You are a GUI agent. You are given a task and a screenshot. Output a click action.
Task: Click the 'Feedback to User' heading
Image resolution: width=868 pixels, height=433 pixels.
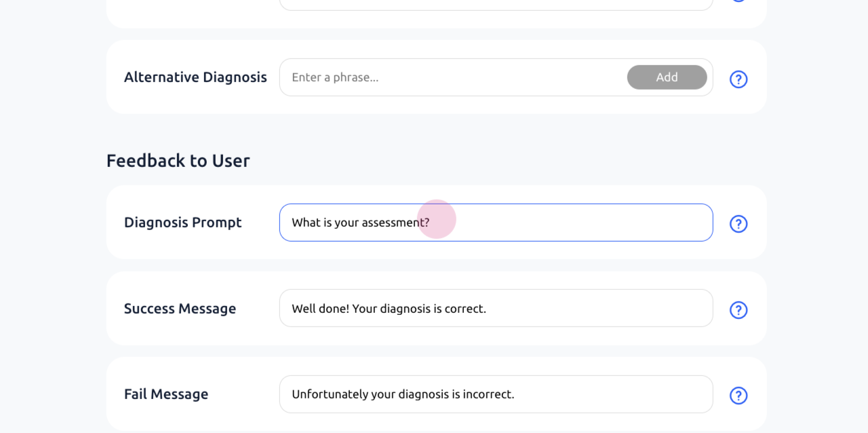click(178, 161)
